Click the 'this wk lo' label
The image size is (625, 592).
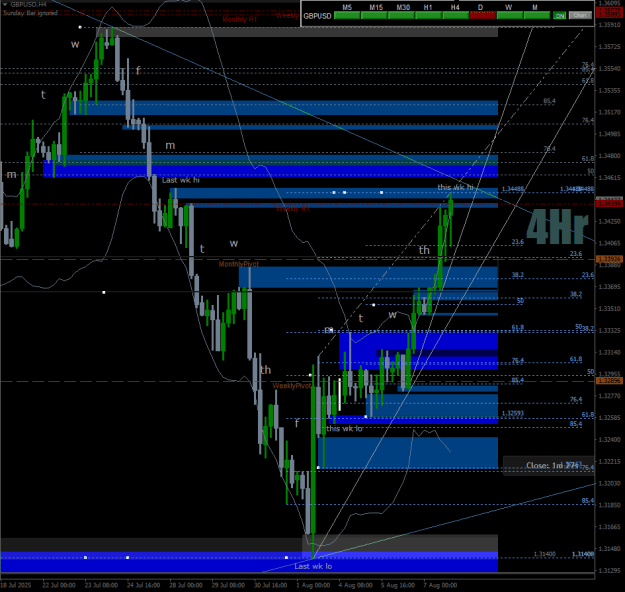click(344, 429)
